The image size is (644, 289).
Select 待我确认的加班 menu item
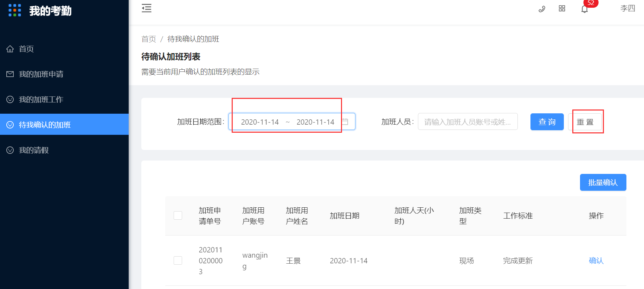(64, 124)
